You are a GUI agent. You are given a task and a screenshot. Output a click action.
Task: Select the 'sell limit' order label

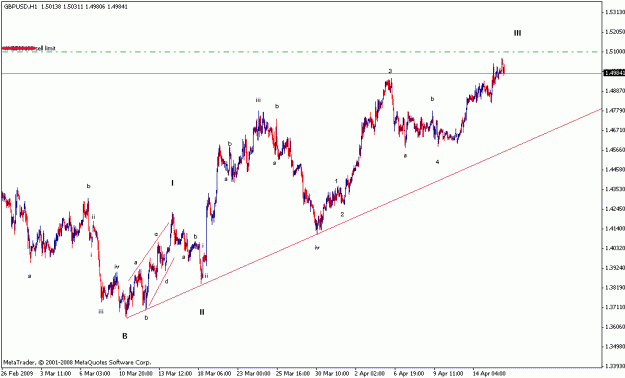tap(45, 48)
